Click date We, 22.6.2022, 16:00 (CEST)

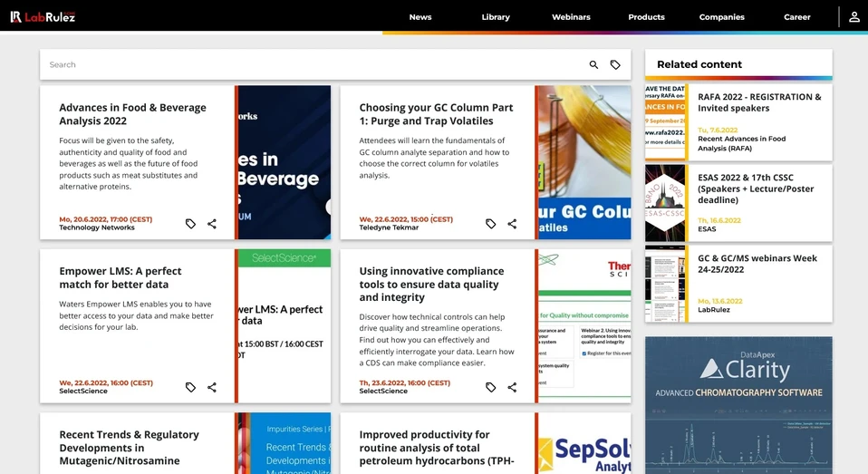point(106,382)
